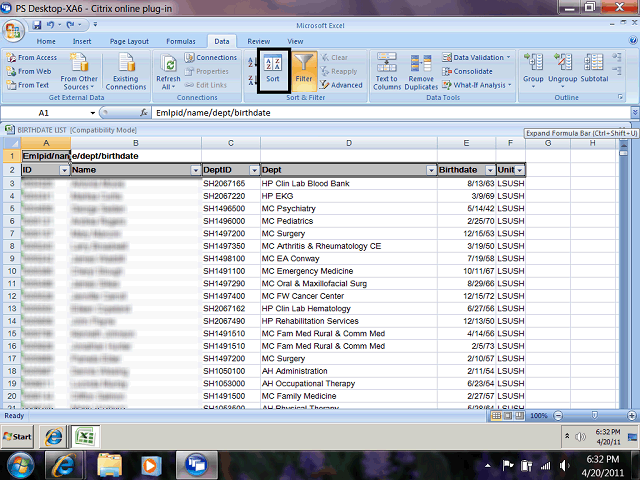Open Internet Explorer in Windows taskbar
Image resolution: width=640 pixels, height=480 pixels.
click(x=64, y=464)
